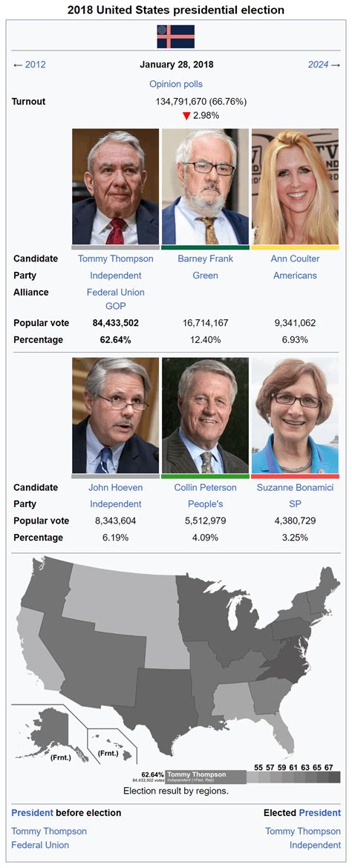Image resolution: width=352 pixels, height=868 pixels.
Task: Open Ann Coulter's portrait photo
Action: click(x=295, y=186)
